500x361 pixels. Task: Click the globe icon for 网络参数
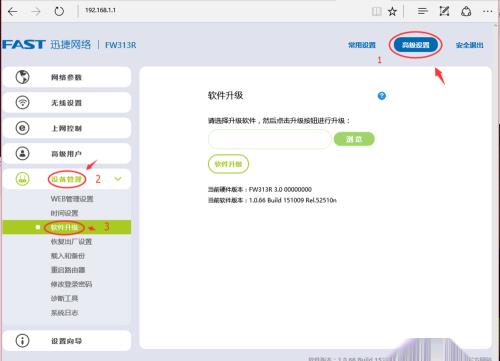[x=23, y=77]
